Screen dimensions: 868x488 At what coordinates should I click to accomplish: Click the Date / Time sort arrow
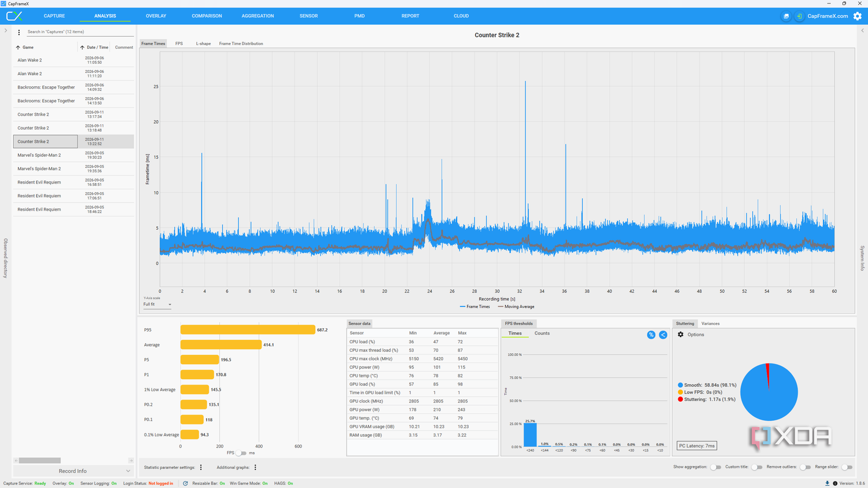[82, 47]
